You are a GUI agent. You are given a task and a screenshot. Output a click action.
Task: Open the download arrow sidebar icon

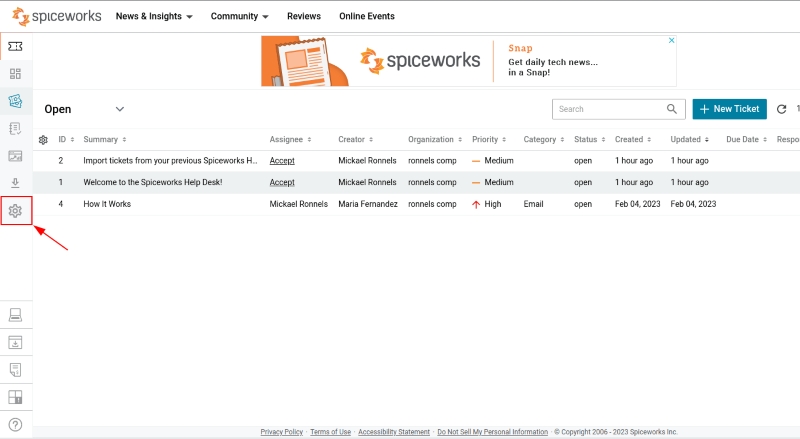(15, 183)
